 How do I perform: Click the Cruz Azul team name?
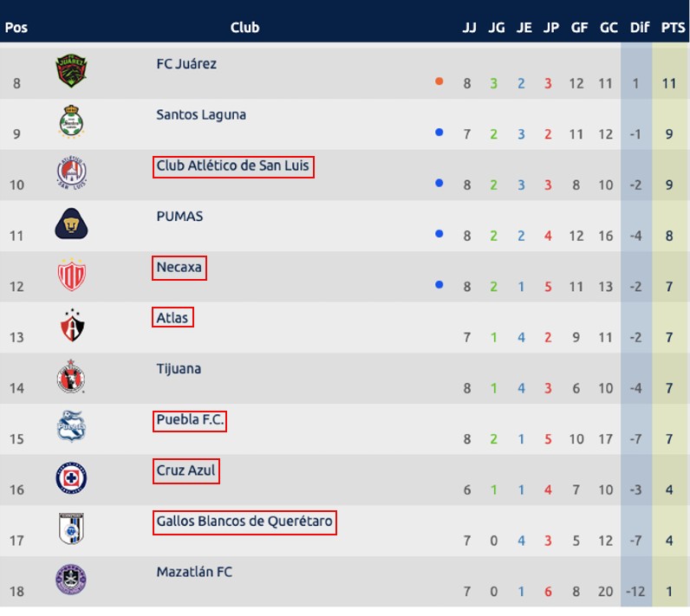click(186, 471)
